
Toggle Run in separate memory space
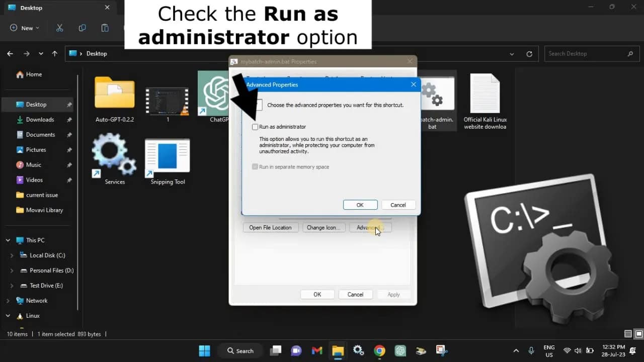tap(255, 166)
